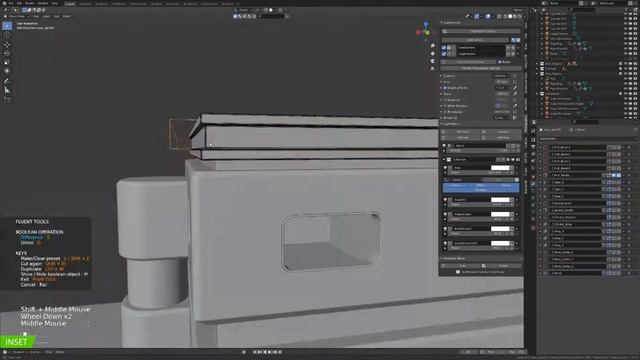Open the File menu
The width and height of the screenshot is (640, 360).
[11, 3]
